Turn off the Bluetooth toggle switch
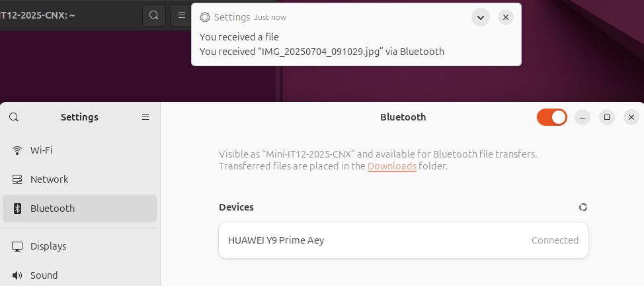The height and width of the screenshot is (286, 644). tap(551, 117)
